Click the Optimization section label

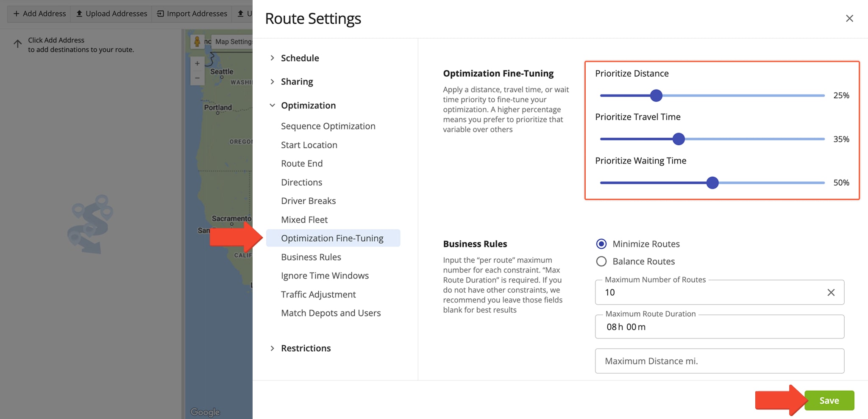[x=308, y=105]
